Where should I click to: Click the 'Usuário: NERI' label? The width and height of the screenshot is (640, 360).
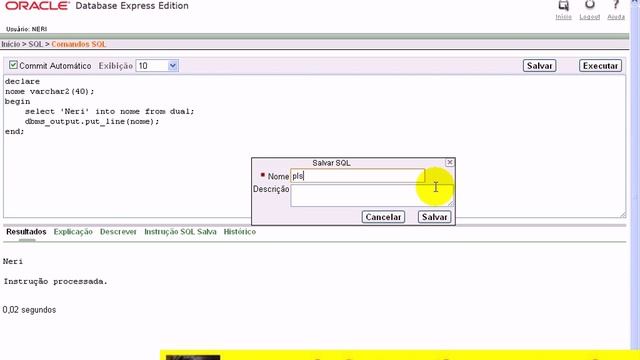tap(27, 29)
